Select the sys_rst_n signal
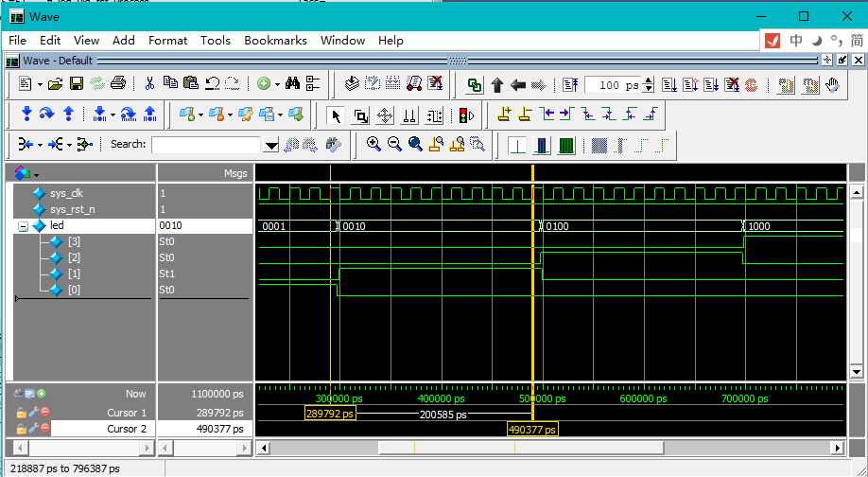868x477 pixels. point(72,209)
